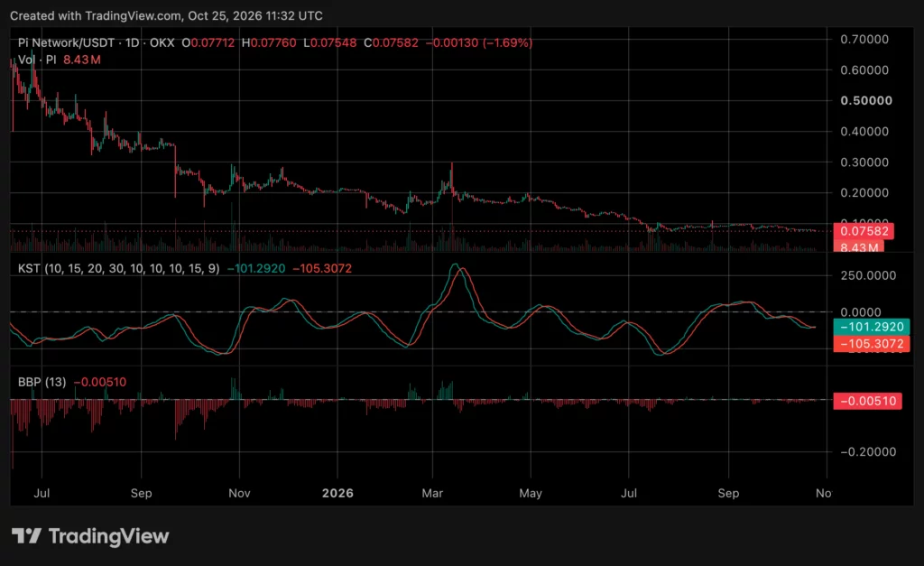The image size is (924, 566).
Task: Click the high value H0.07760
Action: point(269,43)
